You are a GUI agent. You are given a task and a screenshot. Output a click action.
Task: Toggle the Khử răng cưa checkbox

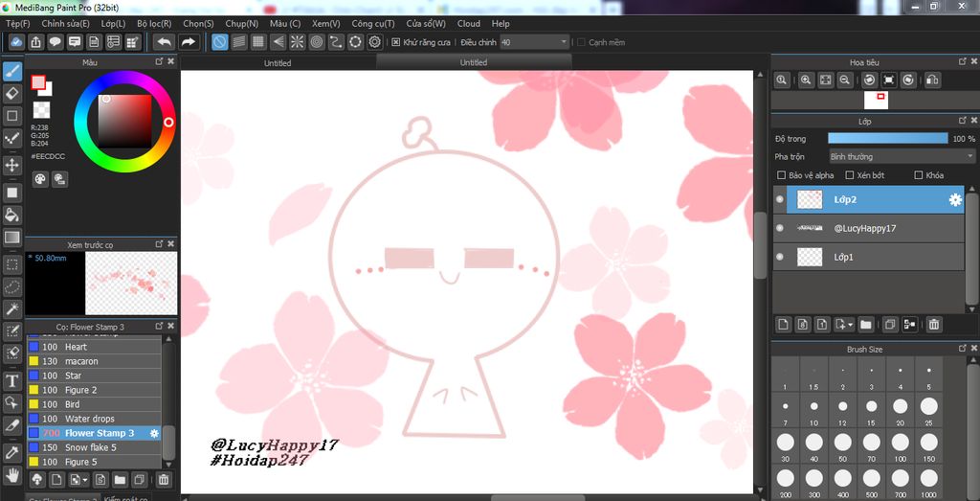pos(395,42)
